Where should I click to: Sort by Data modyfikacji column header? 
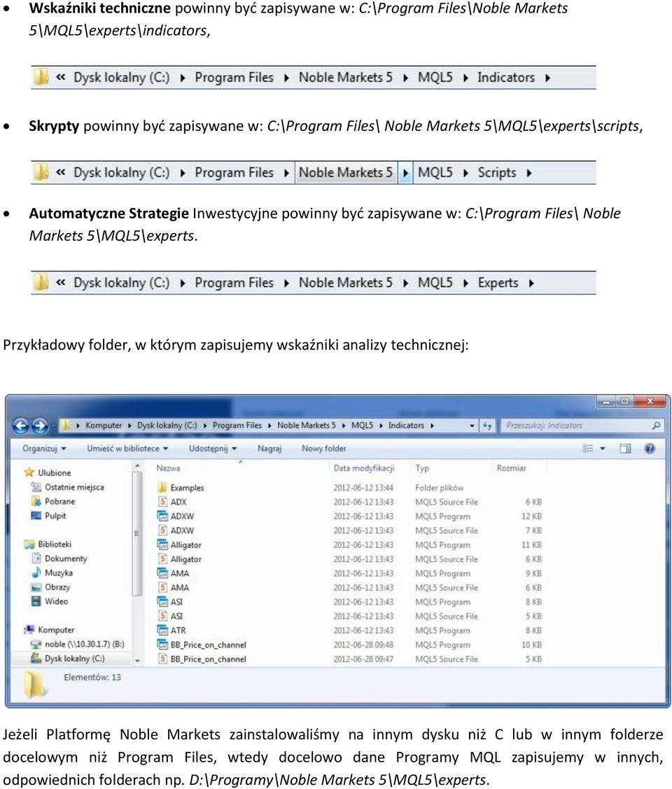click(x=364, y=468)
